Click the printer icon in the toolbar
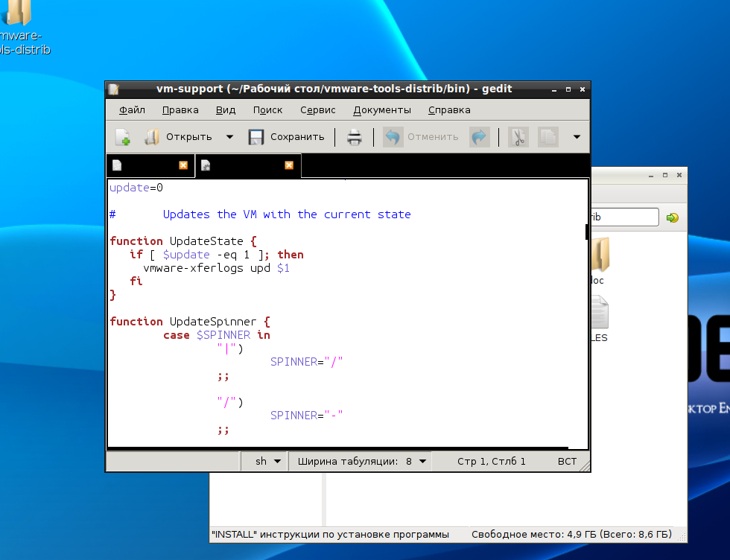Viewport: 730px width, 560px height. point(355,137)
